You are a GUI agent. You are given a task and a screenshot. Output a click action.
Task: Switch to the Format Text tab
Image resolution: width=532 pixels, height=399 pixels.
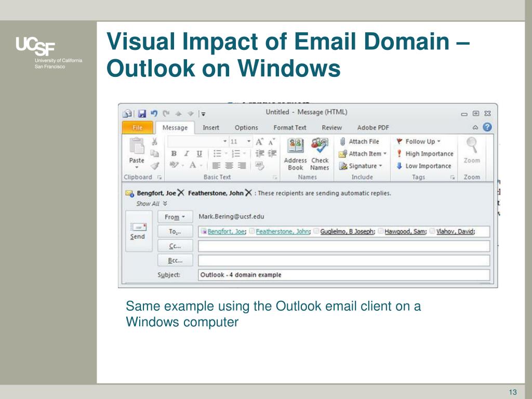290,128
